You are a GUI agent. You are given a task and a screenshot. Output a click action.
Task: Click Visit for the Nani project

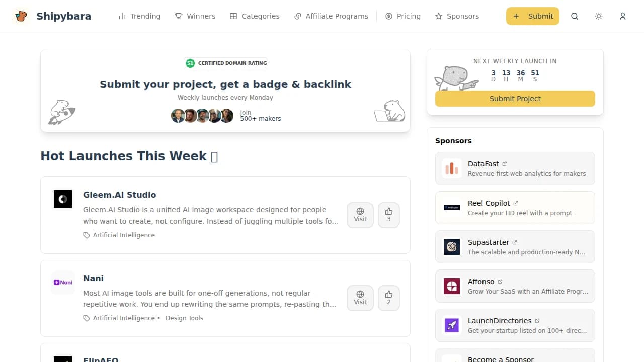click(x=360, y=298)
